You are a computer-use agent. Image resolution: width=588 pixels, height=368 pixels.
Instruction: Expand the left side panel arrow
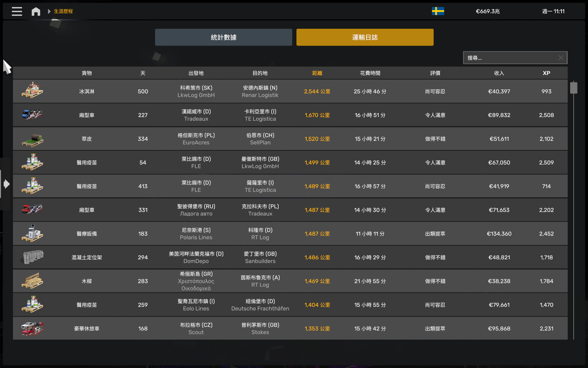6,184
